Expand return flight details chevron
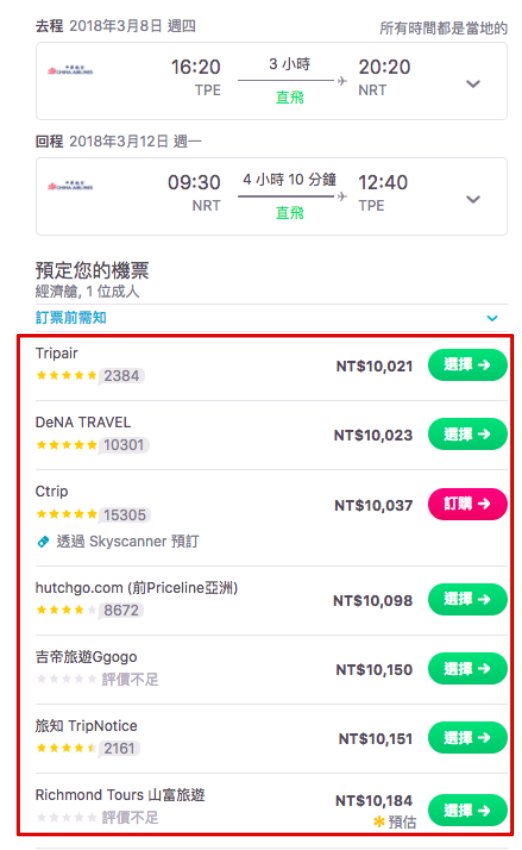 click(x=473, y=199)
